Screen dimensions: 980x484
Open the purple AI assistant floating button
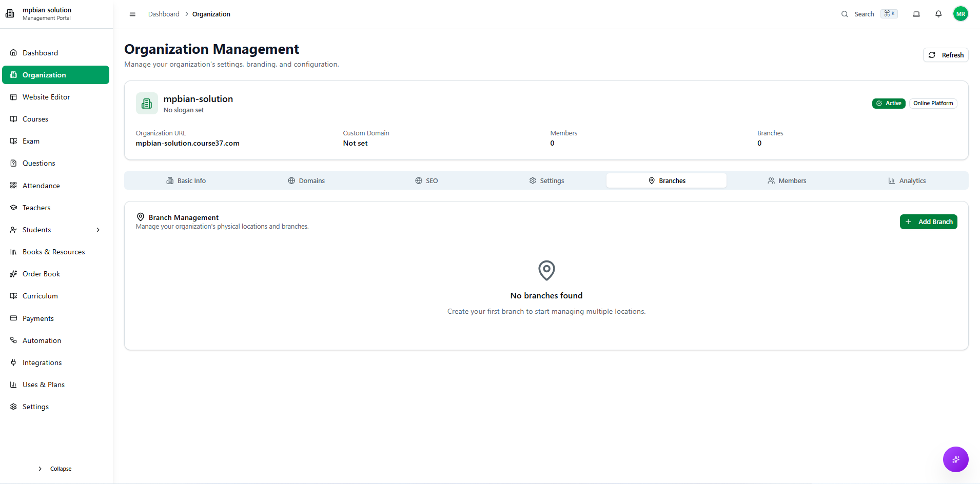click(x=955, y=459)
